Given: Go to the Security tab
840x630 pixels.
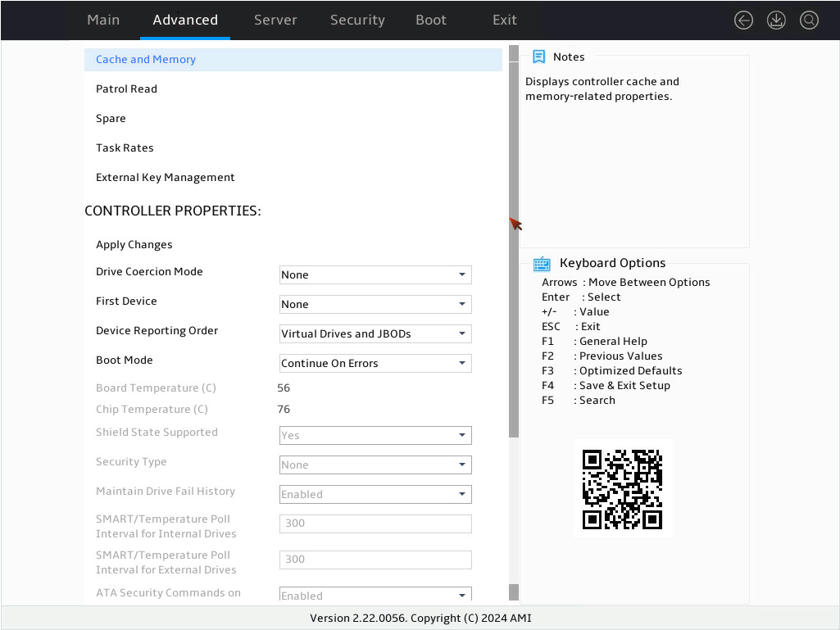Looking at the screenshot, I should click(357, 20).
